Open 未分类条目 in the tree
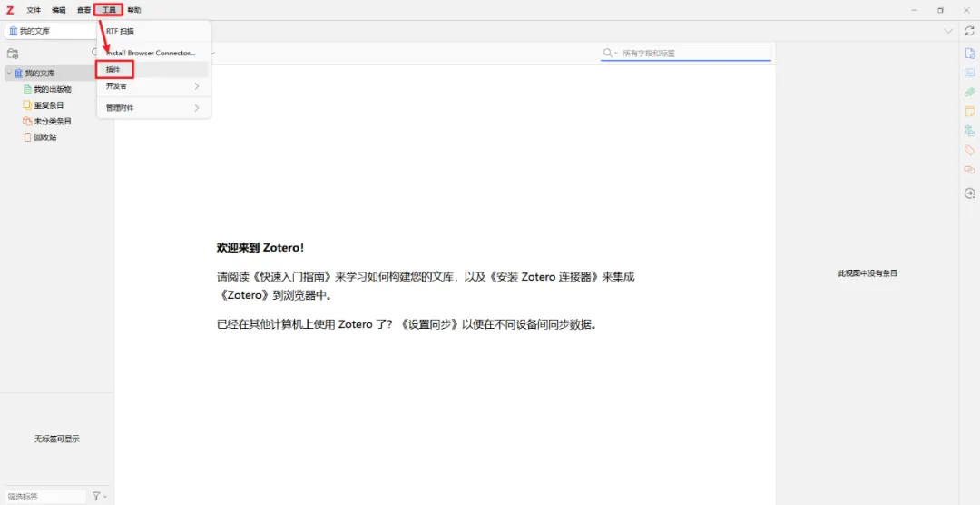 (53, 122)
